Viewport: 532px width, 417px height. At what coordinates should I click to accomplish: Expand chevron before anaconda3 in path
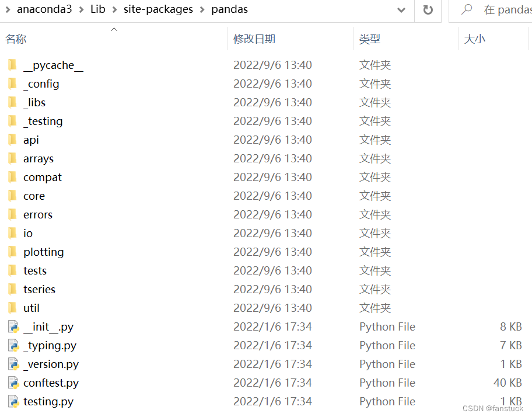(8, 9)
